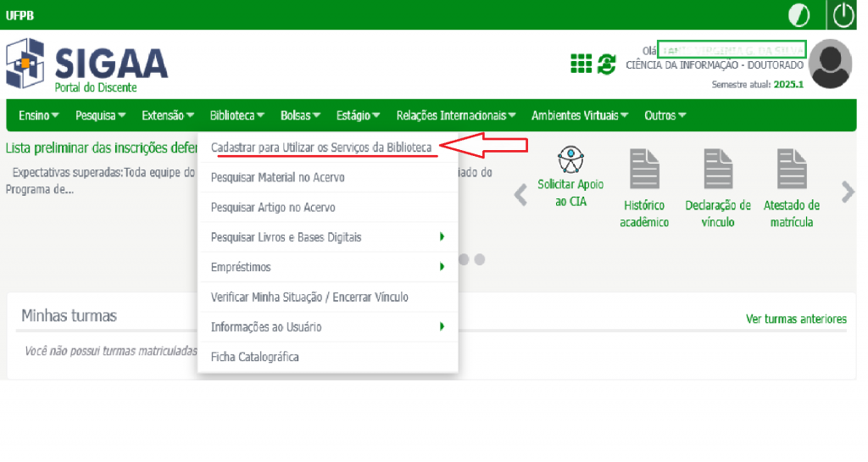Click the user profile avatar
868x462 pixels.
(830, 64)
